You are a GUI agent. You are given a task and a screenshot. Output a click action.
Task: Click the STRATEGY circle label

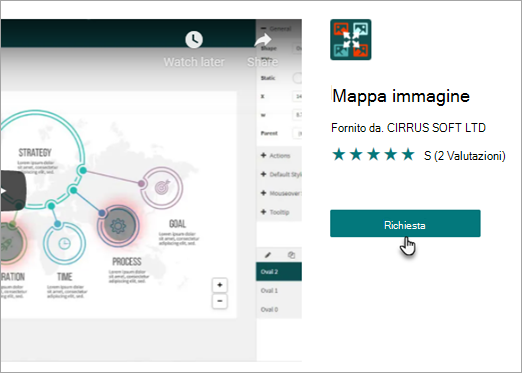(x=35, y=153)
